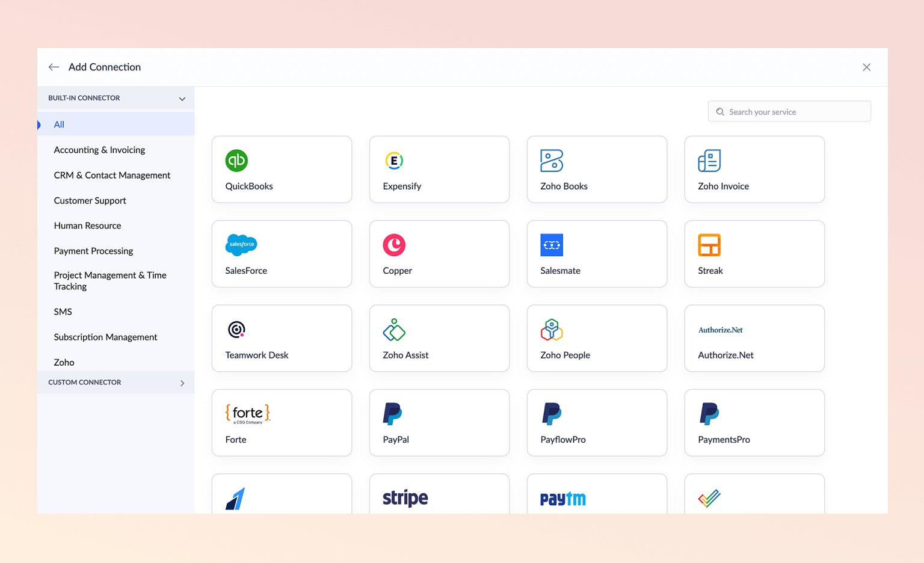Select the green QuickBooks logo icon
The image size is (924, 563).
(x=236, y=161)
